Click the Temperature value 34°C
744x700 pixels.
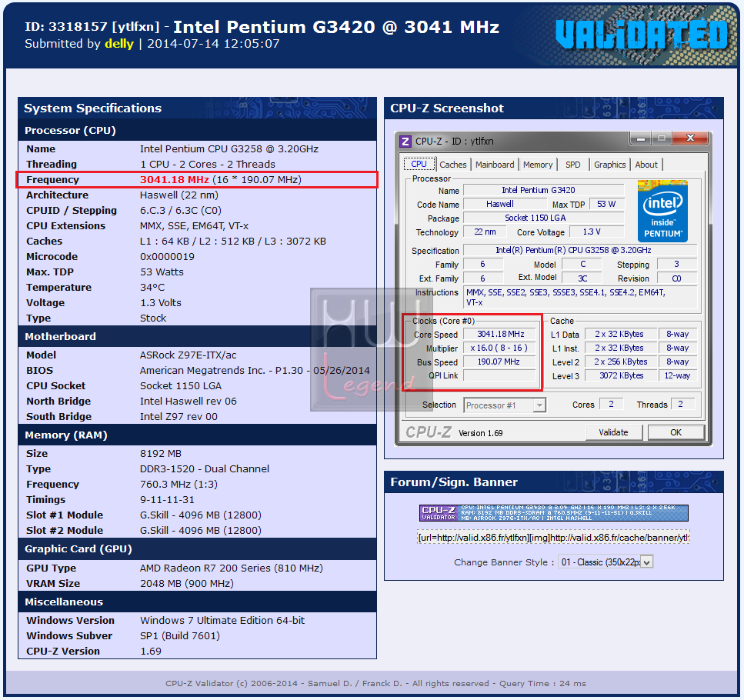[152, 288]
